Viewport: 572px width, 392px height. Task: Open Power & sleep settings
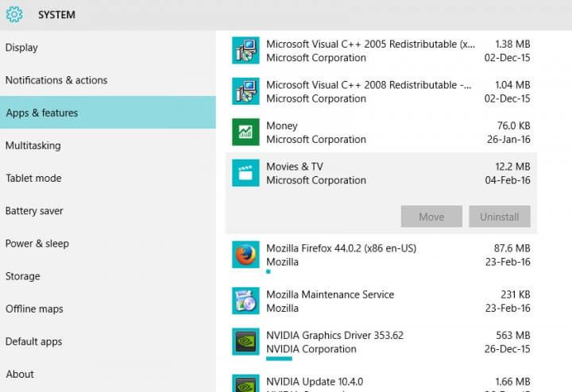tap(107, 244)
